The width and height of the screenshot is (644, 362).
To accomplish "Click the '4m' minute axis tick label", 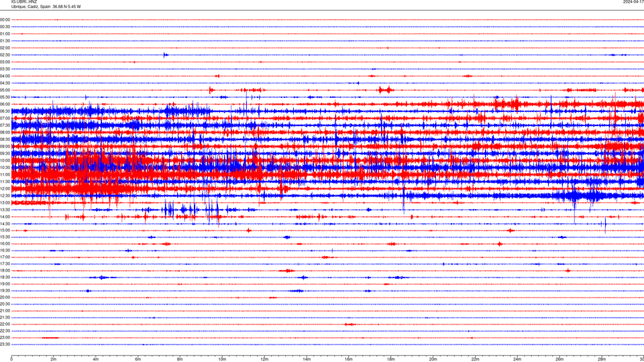I will click(x=96, y=359).
